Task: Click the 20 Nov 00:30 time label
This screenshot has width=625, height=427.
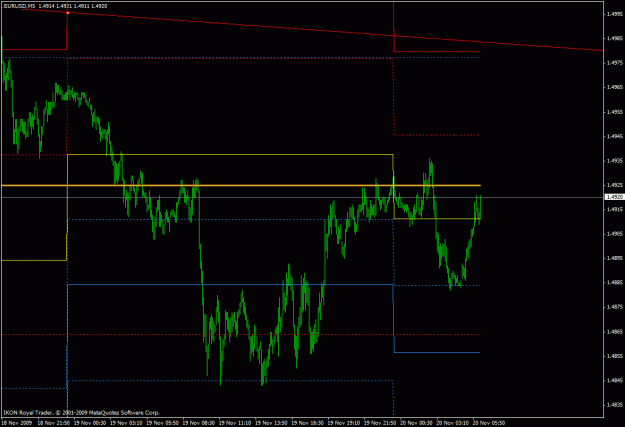Action: click(416, 423)
